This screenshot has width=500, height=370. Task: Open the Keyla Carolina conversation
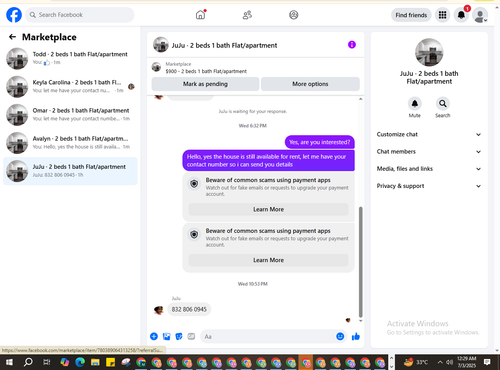coord(70,86)
